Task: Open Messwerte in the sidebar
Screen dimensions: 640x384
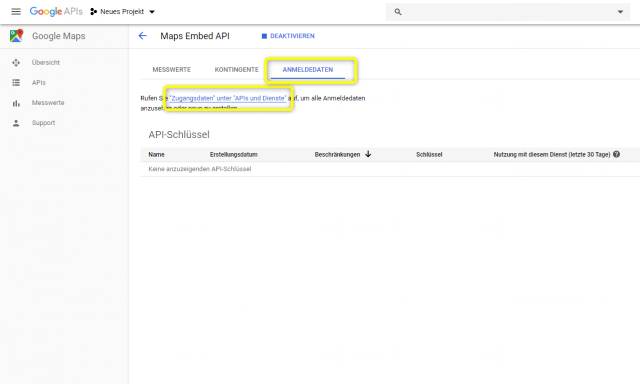Action: (x=48, y=103)
